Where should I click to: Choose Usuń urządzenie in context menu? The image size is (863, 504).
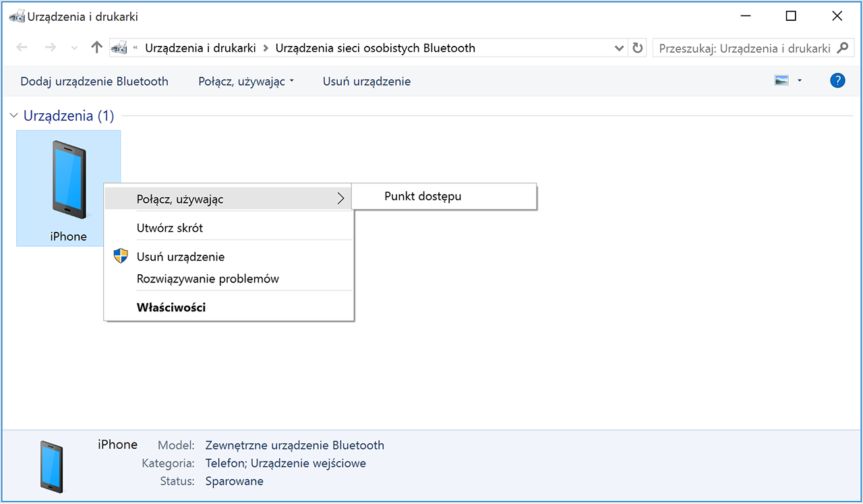tap(229, 257)
